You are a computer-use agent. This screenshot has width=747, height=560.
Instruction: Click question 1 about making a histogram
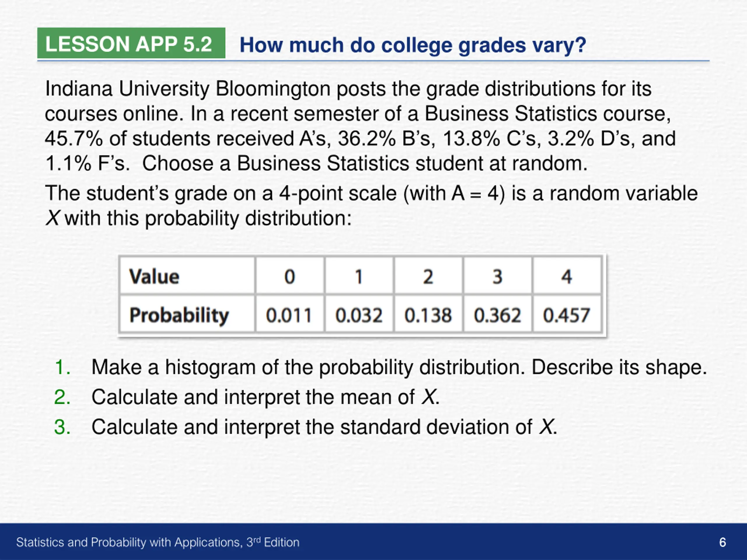pyautogui.click(x=381, y=367)
